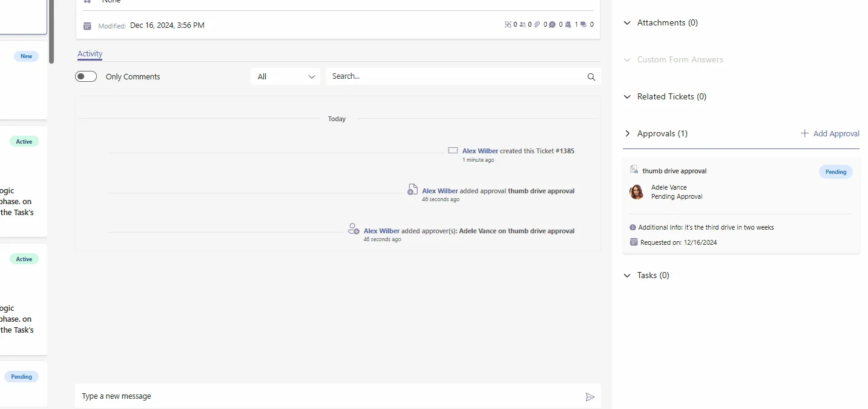The height and width of the screenshot is (409, 868).
Task: Click the approvals counter icon showing 1
Action: [x=568, y=25]
